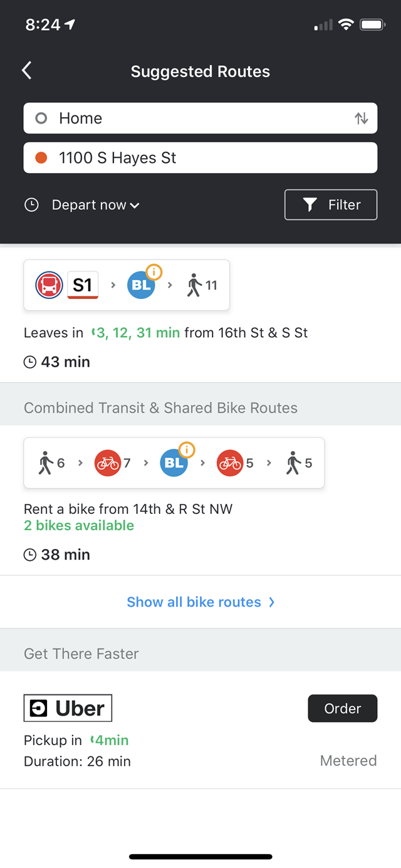This screenshot has height=868, width=401.
Task: Tap the 2 bikes available text
Action: coord(79,525)
